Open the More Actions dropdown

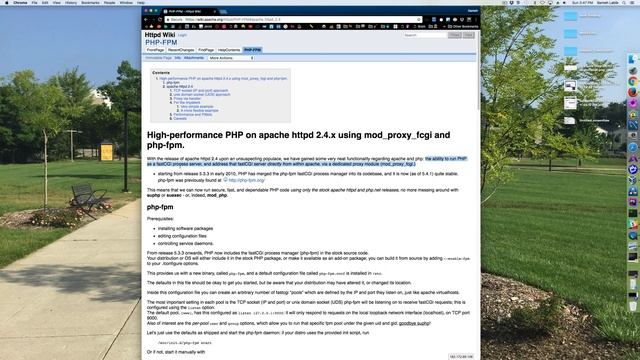coord(231,58)
